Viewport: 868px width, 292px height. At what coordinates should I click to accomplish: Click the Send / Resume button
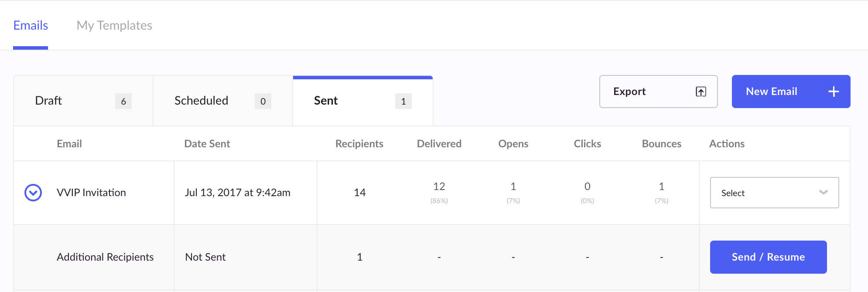(768, 257)
